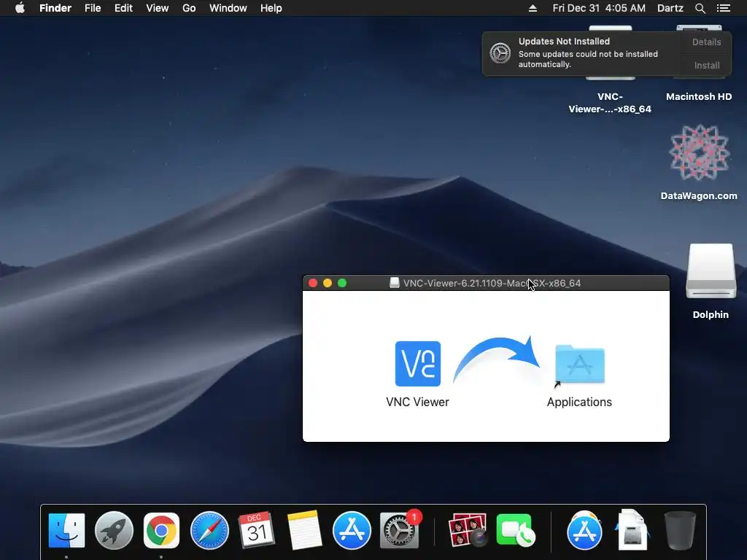Image resolution: width=747 pixels, height=560 pixels.
Task: Open the View menu
Action: tap(158, 8)
